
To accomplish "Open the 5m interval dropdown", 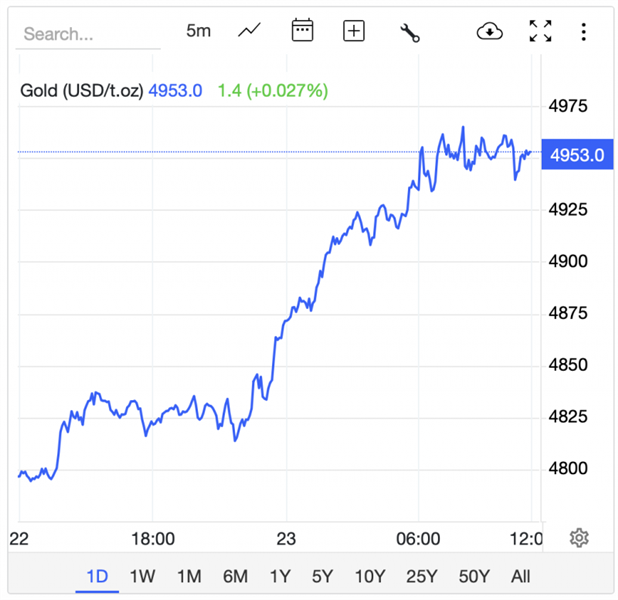I will click(x=199, y=31).
